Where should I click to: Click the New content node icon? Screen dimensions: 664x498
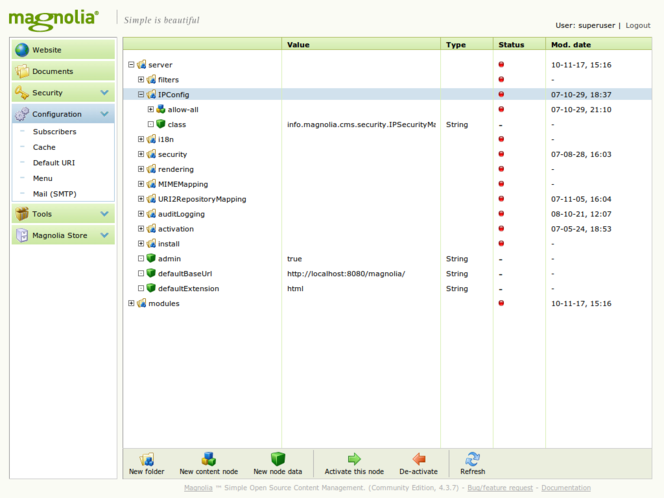click(x=208, y=459)
